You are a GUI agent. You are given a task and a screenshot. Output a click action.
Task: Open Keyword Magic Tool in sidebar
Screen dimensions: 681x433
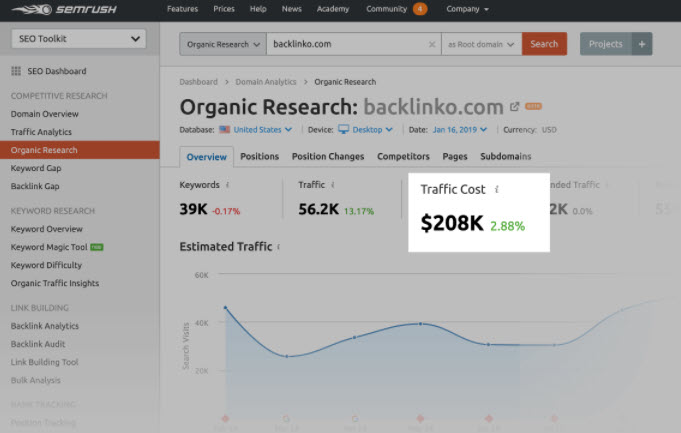click(x=49, y=247)
